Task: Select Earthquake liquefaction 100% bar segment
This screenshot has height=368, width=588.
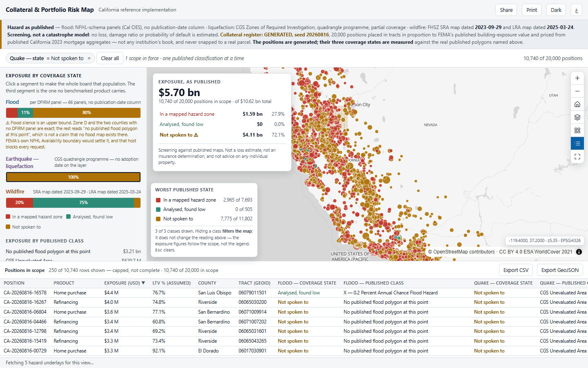Action: click(x=73, y=177)
